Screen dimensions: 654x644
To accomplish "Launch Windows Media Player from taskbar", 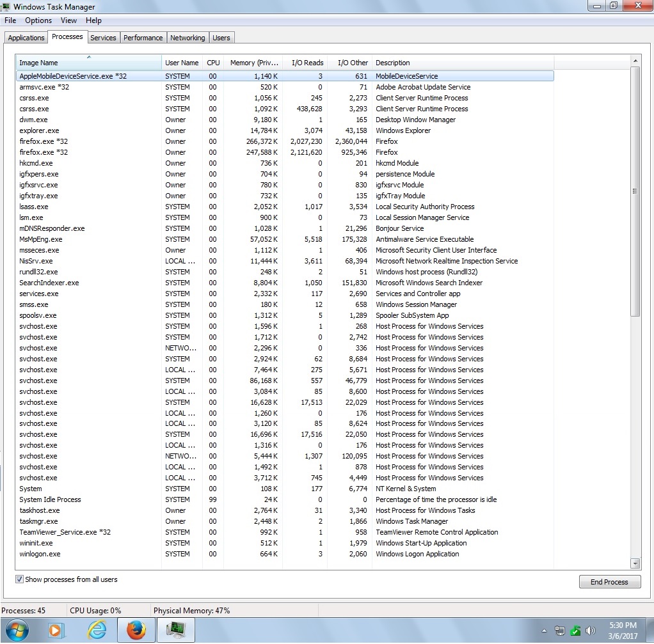I will tap(56, 630).
